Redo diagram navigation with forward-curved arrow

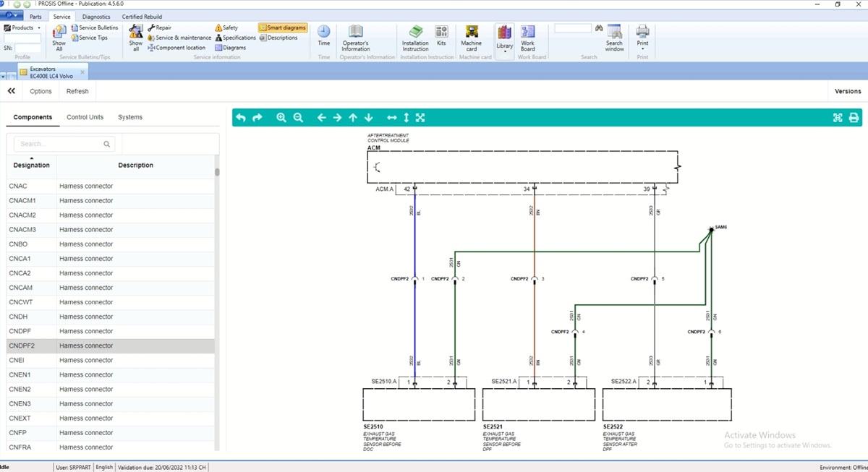[x=258, y=117]
